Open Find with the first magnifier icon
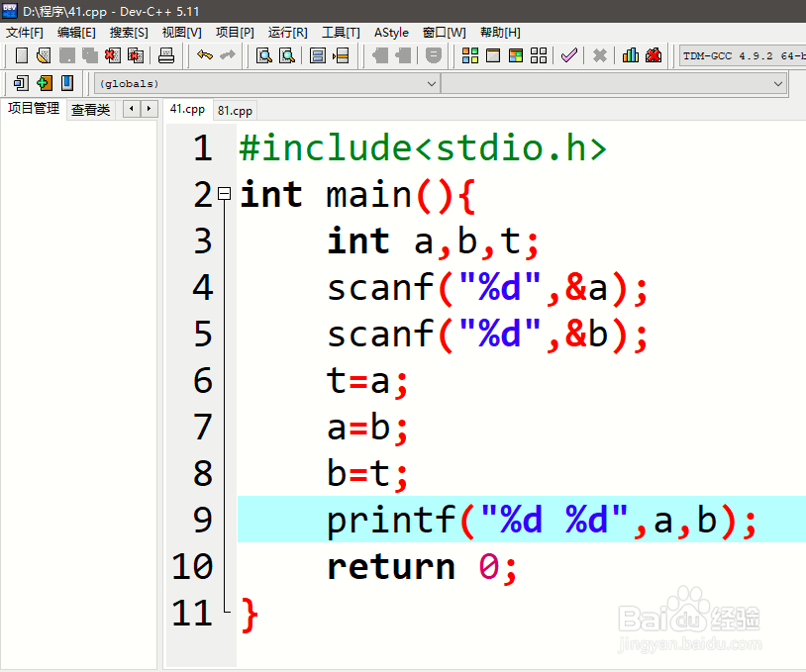The width and height of the screenshot is (806, 672). (264, 55)
